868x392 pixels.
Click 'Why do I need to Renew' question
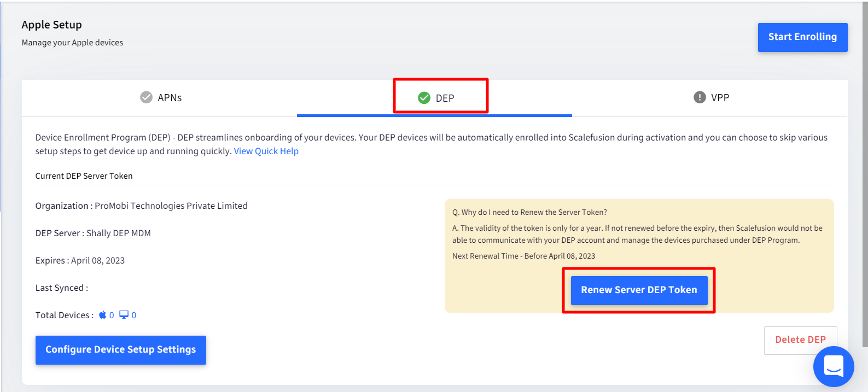point(529,213)
